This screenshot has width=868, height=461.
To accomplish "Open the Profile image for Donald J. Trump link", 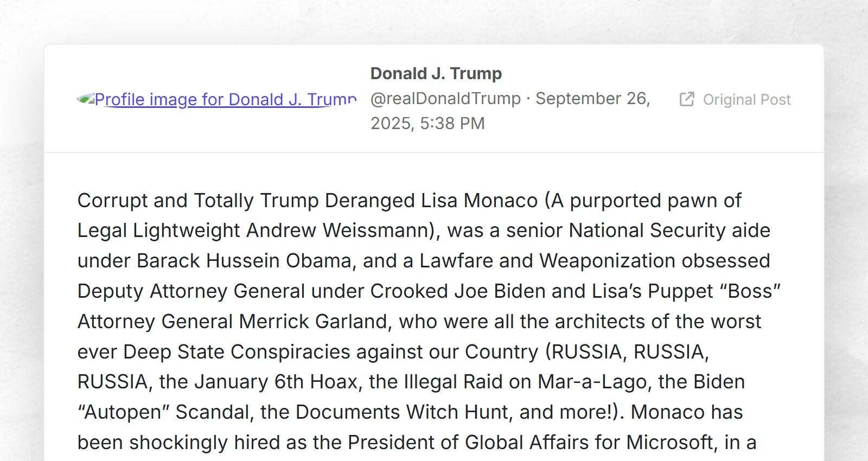I will 217,99.
